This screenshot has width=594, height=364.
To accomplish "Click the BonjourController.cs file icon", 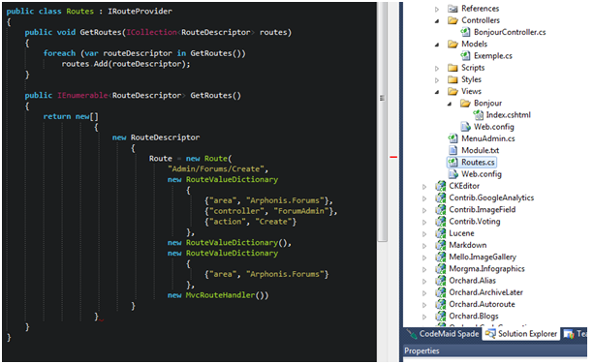I will (465, 32).
